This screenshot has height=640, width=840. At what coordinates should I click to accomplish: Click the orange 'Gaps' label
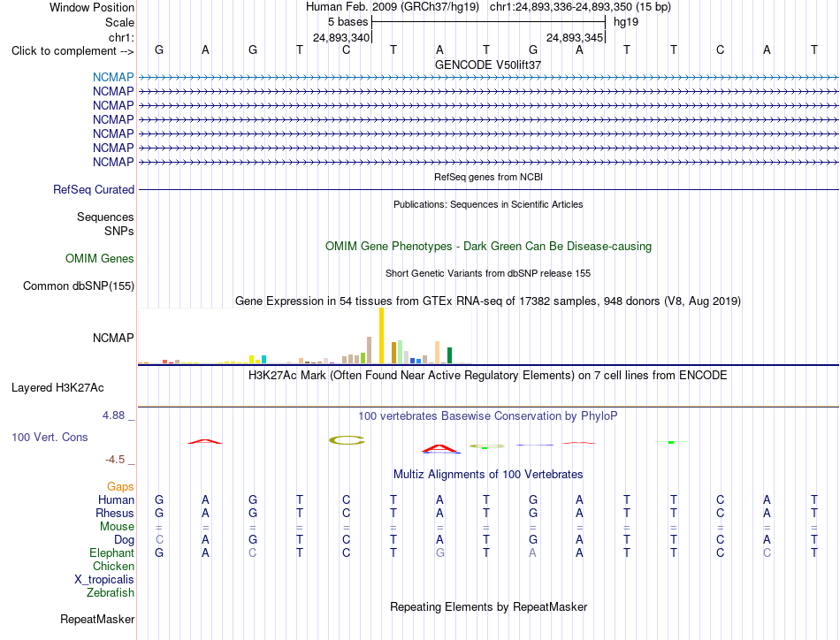pos(120,486)
